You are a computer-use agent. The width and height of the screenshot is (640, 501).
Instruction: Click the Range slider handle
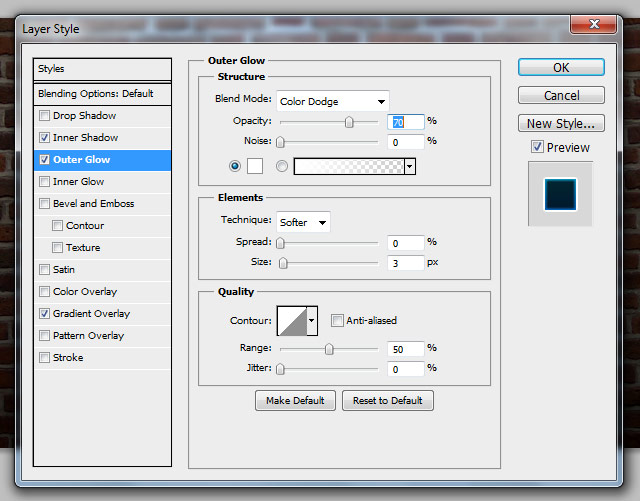[x=329, y=349]
